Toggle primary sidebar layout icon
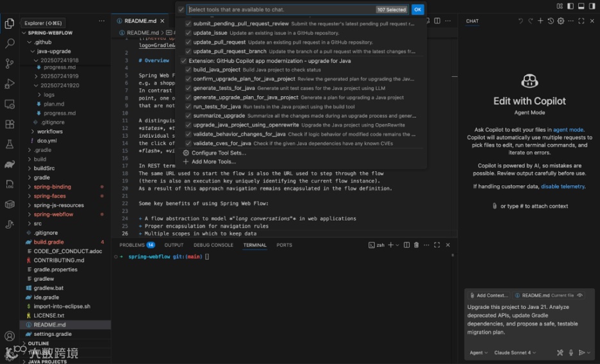The height and width of the screenshot is (364, 600). [571, 6]
